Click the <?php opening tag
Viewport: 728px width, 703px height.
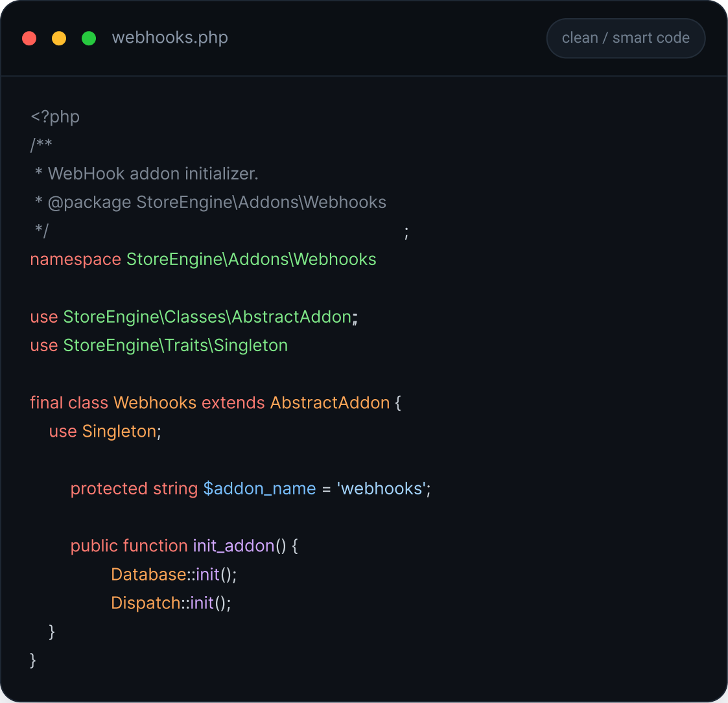click(x=55, y=117)
